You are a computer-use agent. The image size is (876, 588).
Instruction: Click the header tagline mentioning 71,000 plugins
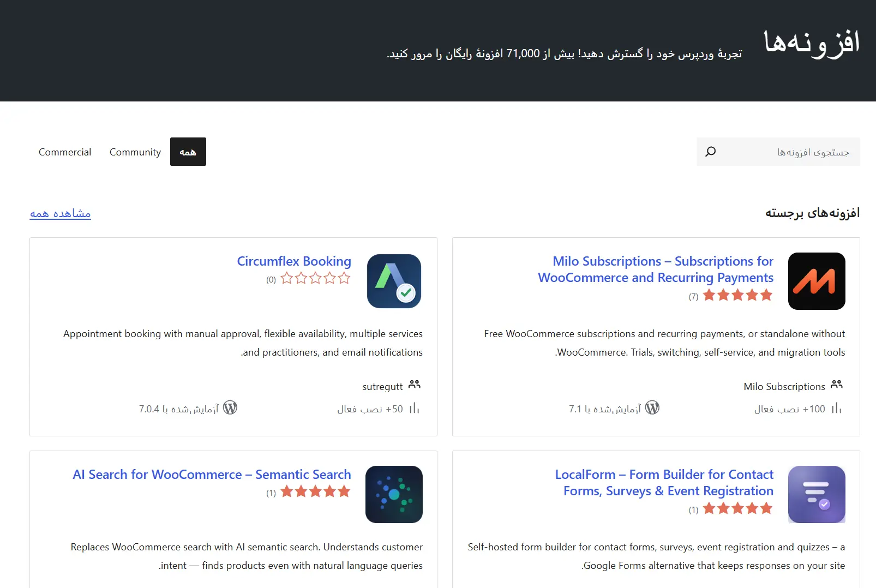[565, 53]
